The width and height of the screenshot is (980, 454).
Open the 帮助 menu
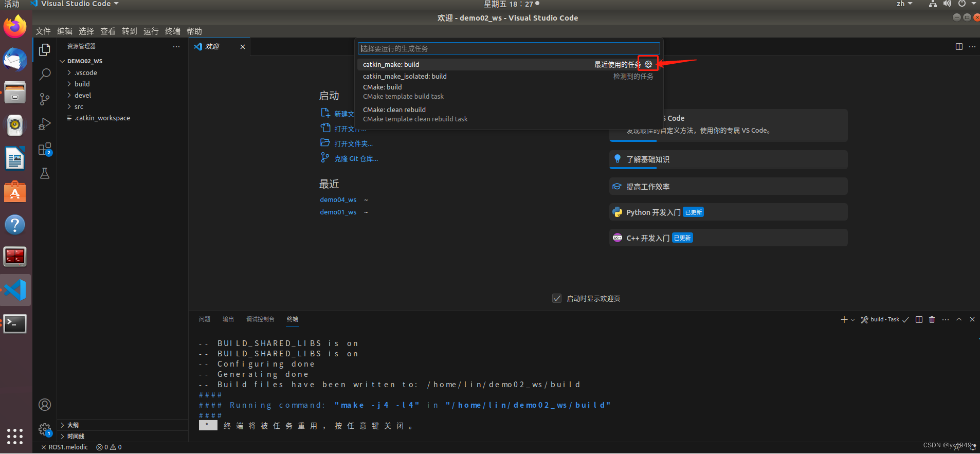[x=194, y=31]
